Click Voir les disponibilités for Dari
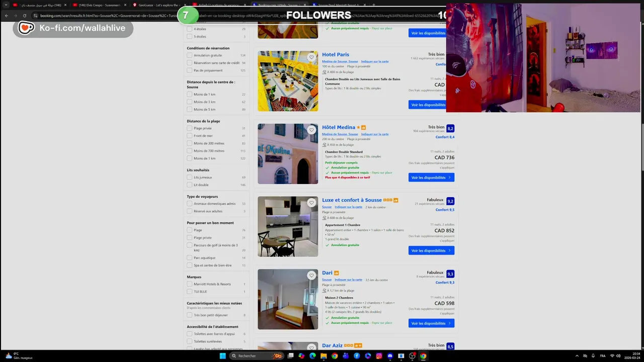The width and height of the screenshot is (644, 362). 431,323
